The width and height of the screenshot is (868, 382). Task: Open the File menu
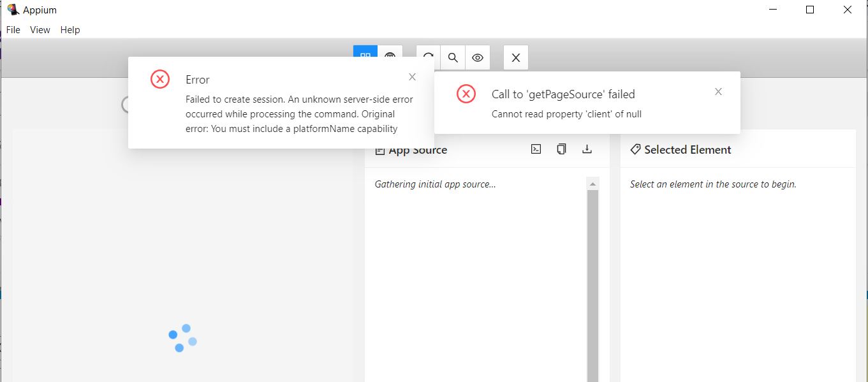point(12,29)
